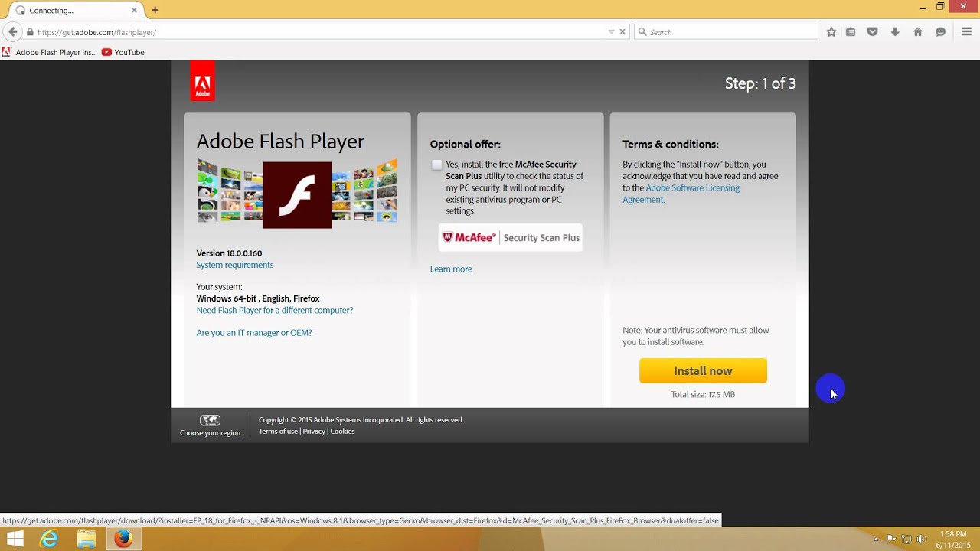Open Adobe Software Licensing Agreement link
Image resolution: width=980 pixels, height=551 pixels.
click(681, 194)
